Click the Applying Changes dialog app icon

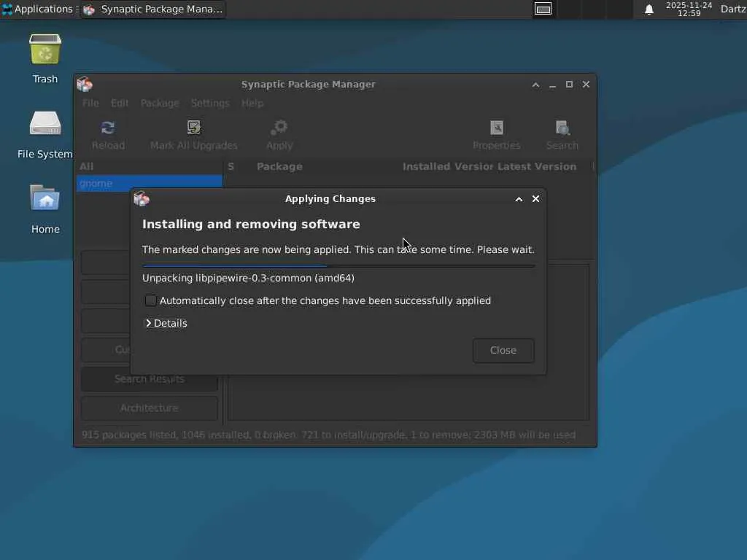(x=142, y=198)
